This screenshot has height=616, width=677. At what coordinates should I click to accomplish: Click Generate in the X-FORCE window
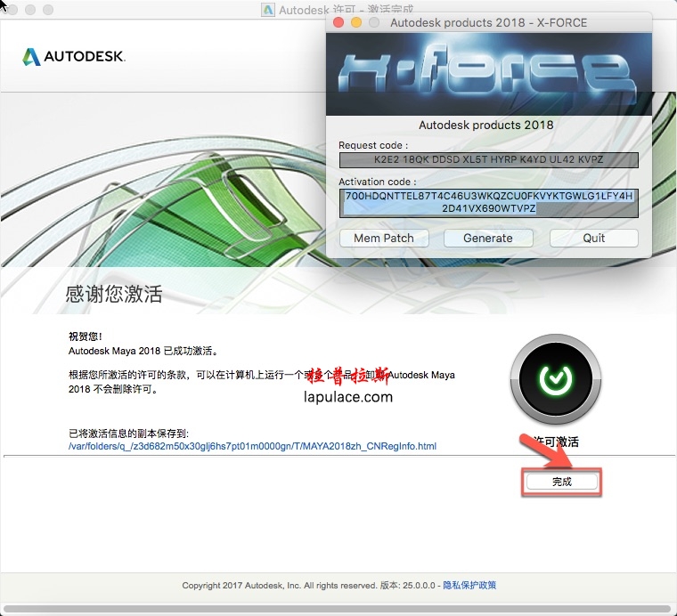click(488, 238)
